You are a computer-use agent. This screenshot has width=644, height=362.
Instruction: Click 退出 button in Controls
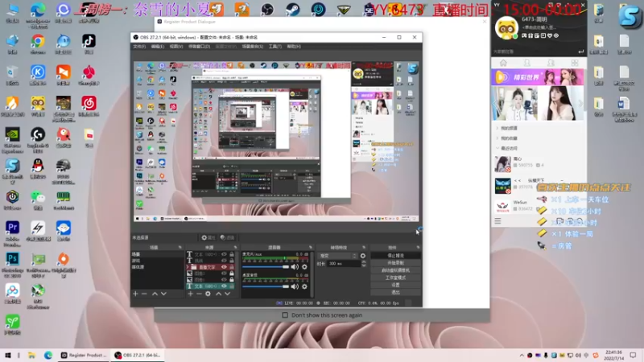click(x=395, y=293)
